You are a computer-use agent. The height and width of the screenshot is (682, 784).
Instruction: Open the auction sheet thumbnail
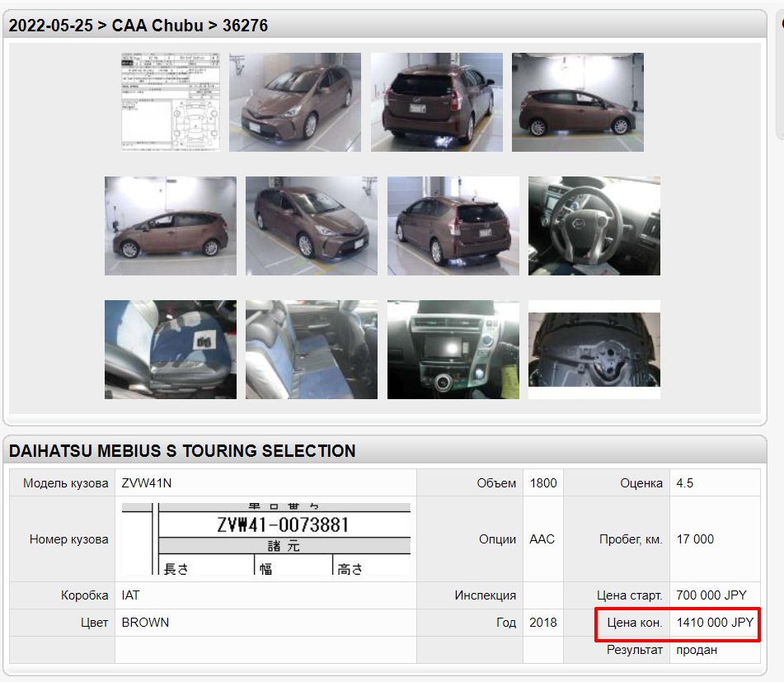tap(171, 102)
